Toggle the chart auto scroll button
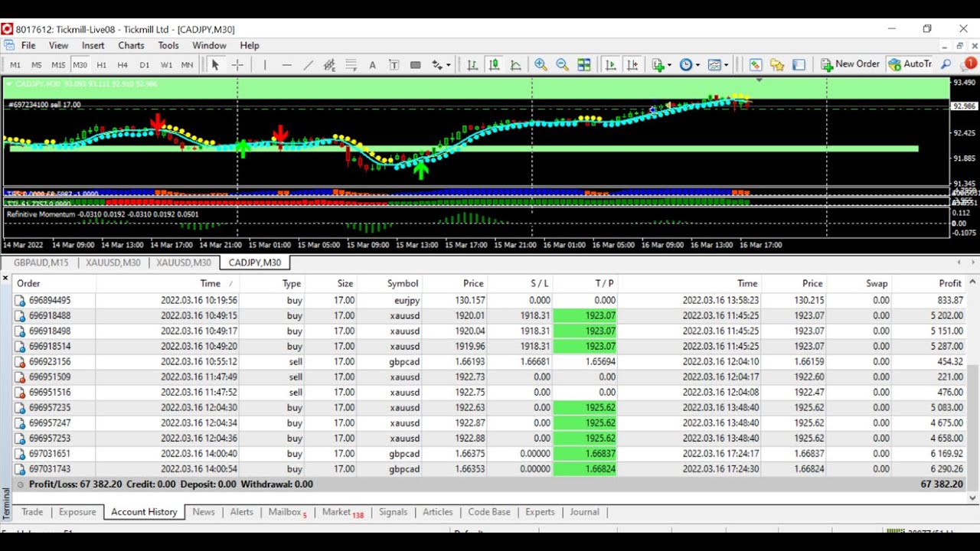This screenshot has height=551, width=980. 610,65
